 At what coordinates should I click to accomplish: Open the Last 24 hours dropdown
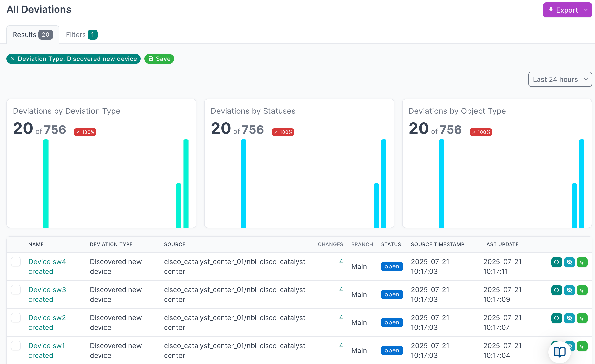(560, 79)
